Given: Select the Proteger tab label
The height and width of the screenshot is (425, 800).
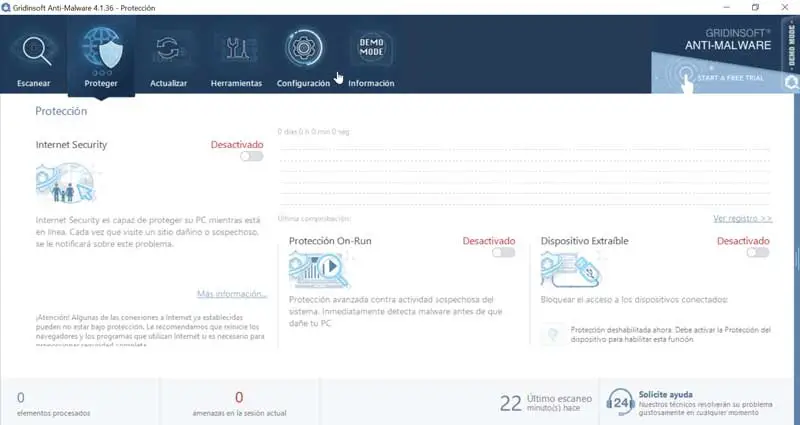Looking at the screenshot, I should point(101,83).
